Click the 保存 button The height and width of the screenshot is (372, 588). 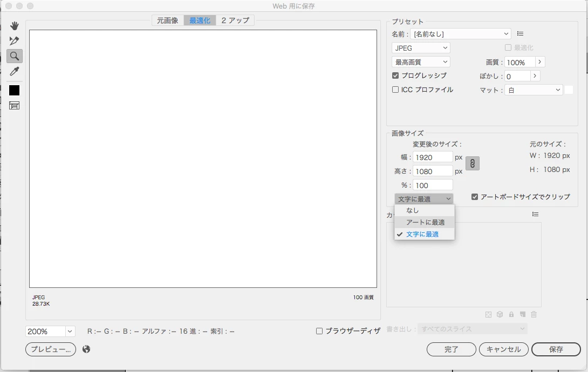[556, 349]
